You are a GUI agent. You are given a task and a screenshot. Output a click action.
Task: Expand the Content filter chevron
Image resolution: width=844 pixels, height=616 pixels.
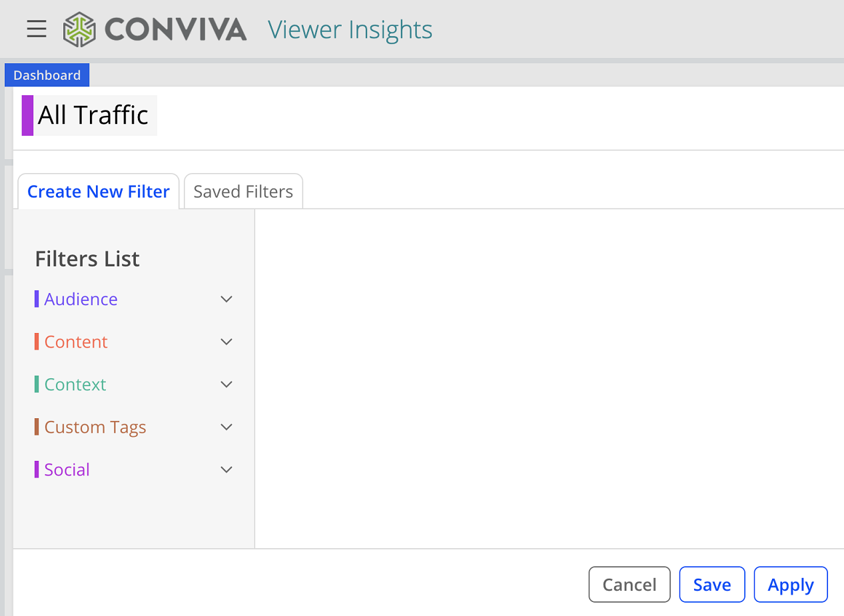point(226,342)
